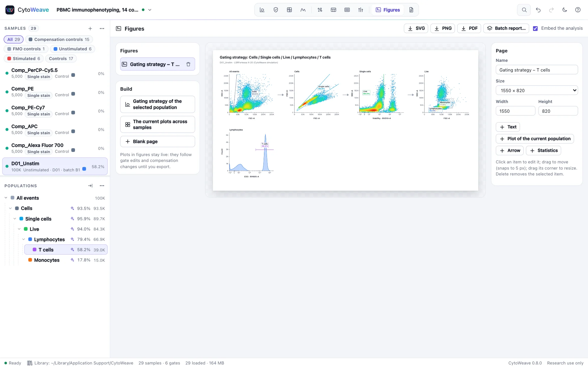The width and height of the screenshot is (588, 368).
Task: Filter samples by Controls 17 chip
Action: click(x=61, y=59)
